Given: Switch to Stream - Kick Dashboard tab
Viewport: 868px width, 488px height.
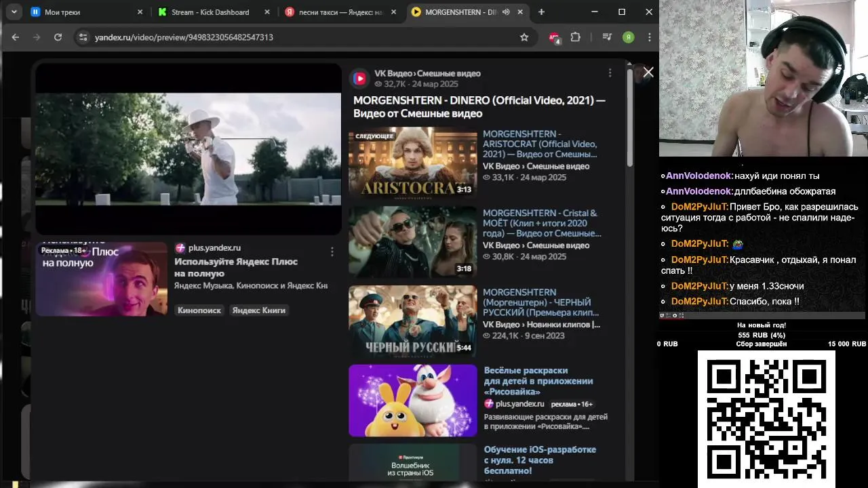Looking at the screenshot, I should (215, 12).
